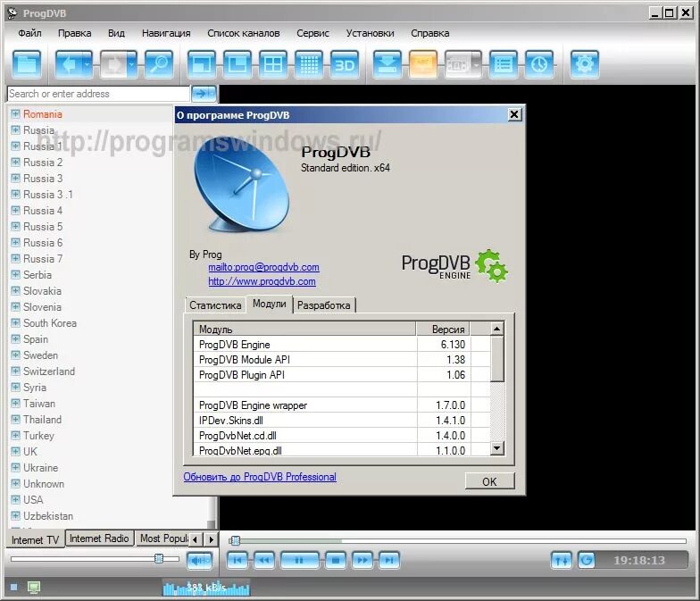The width and height of the screenshot is (700, 601).
Task: Click the green monitor status bar icon
Action: [34, 588]
